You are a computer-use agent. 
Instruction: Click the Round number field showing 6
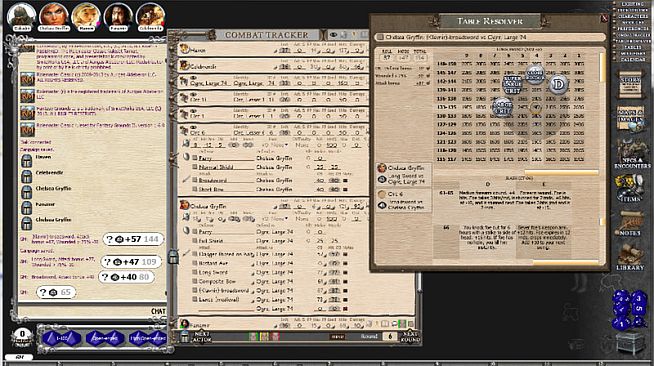(390, 336)
